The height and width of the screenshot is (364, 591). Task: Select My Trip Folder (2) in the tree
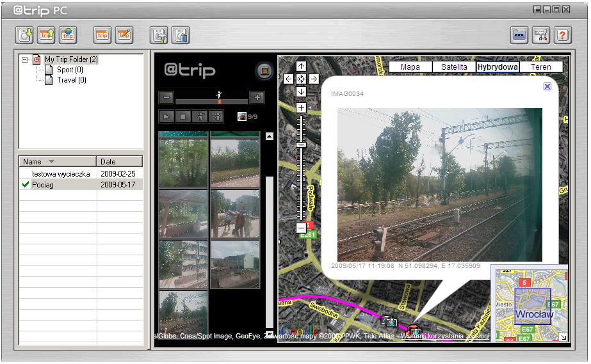pyautogui.click(x=71, y=59)
